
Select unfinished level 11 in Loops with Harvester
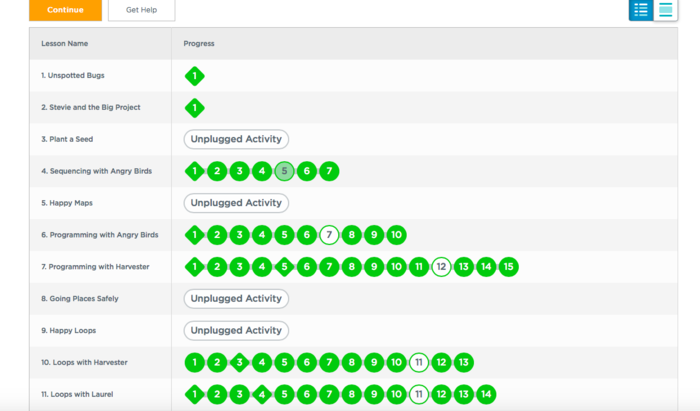pos(419,362)
